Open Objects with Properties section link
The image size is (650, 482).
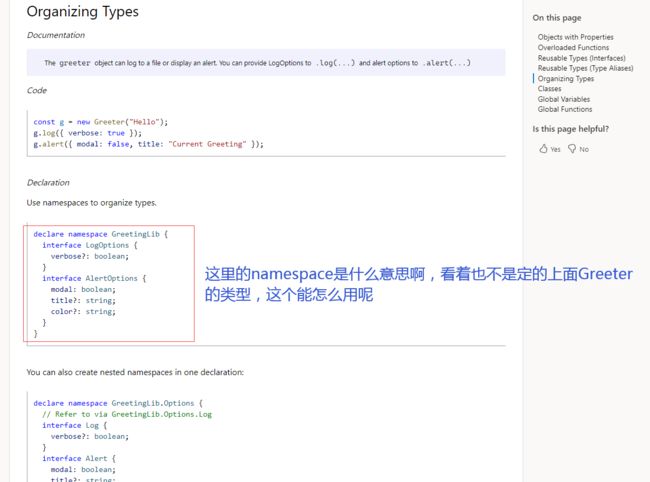pyautogui.click(x=575, y=37)
